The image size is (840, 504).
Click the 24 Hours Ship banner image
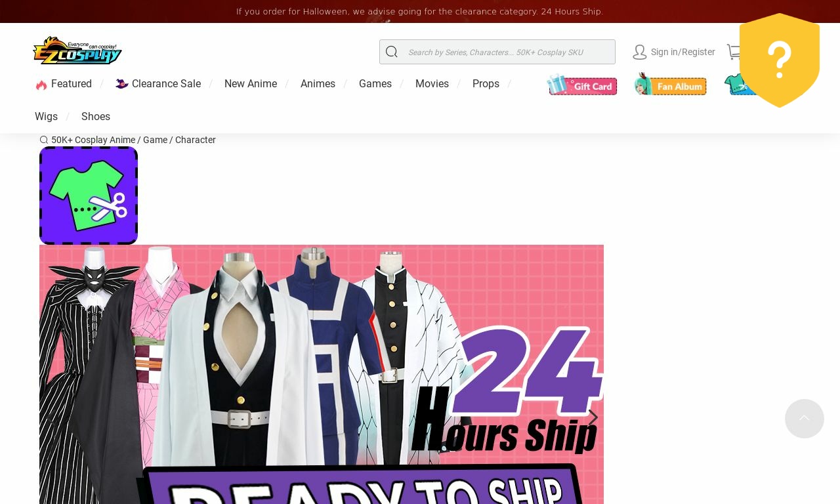[322, 374]
